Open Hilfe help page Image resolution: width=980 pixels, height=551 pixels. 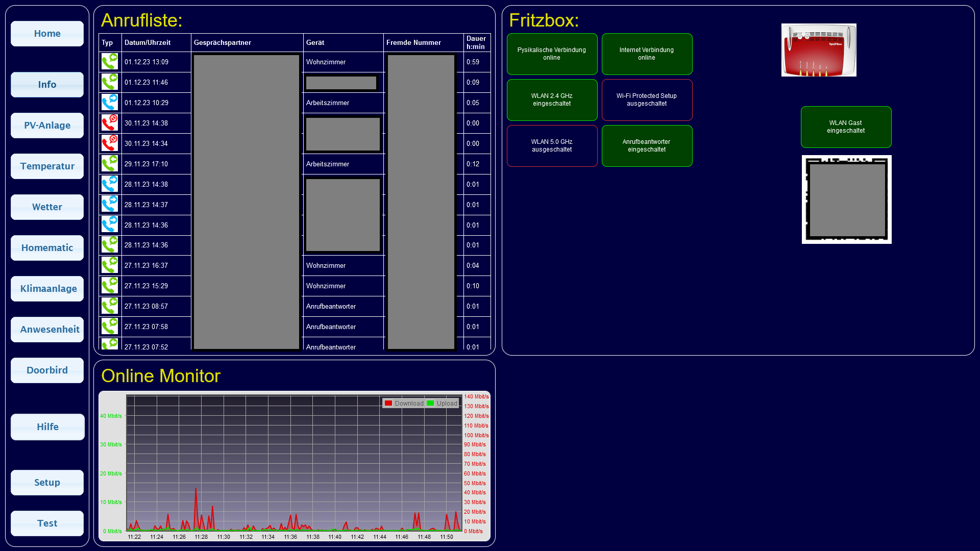tap(47, 427)
